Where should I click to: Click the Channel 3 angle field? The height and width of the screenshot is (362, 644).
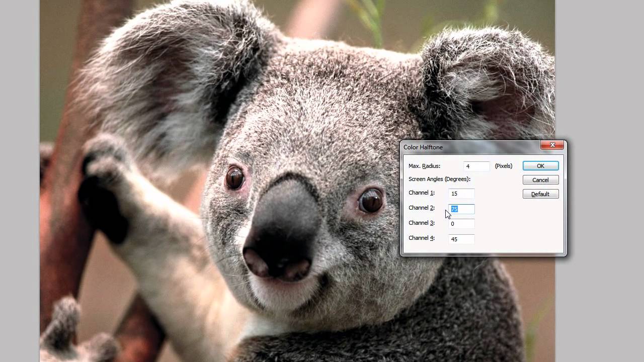pyautogui.click(x=461, y=224)
